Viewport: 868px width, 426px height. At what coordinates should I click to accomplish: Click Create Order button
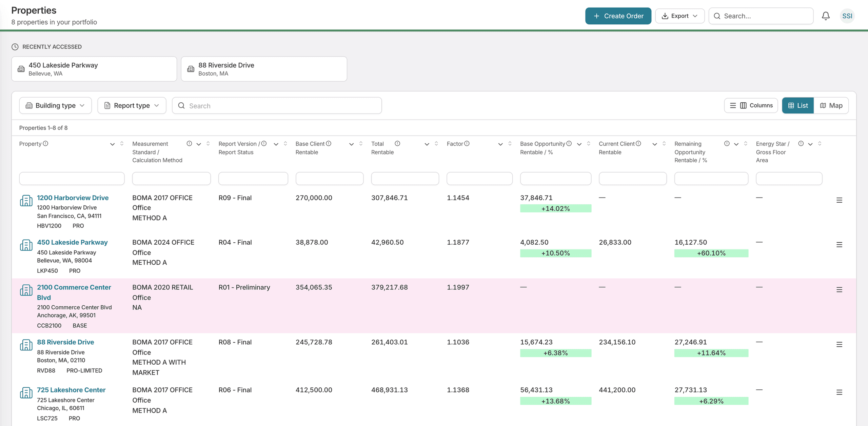tap(618, 16)
